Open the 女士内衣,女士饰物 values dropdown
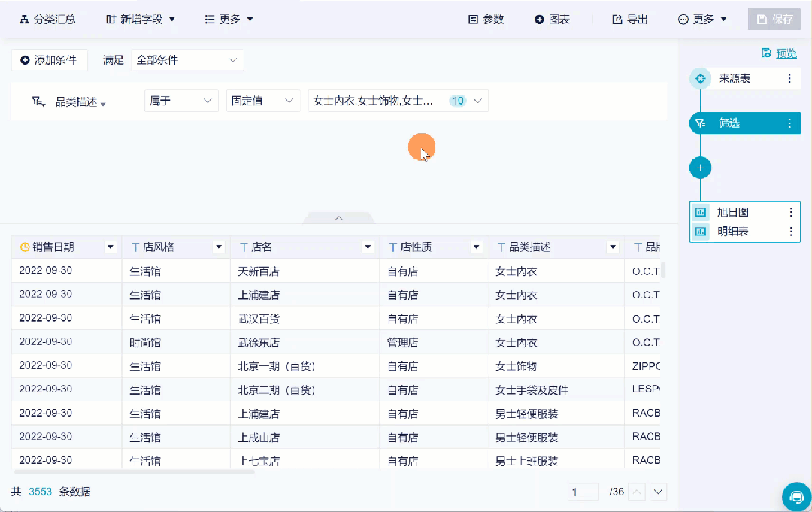Image resolution: width=812 pixels, height=512 pixels. [398, 101]
